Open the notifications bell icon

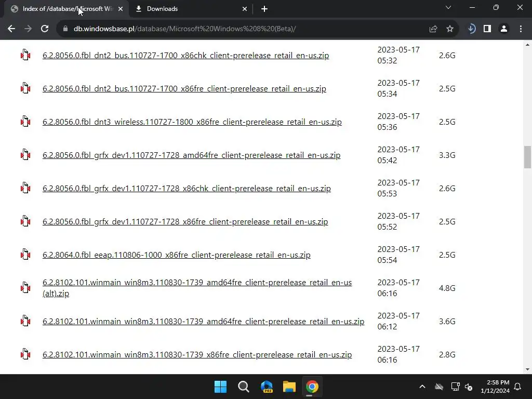click(x=517, y=387)
